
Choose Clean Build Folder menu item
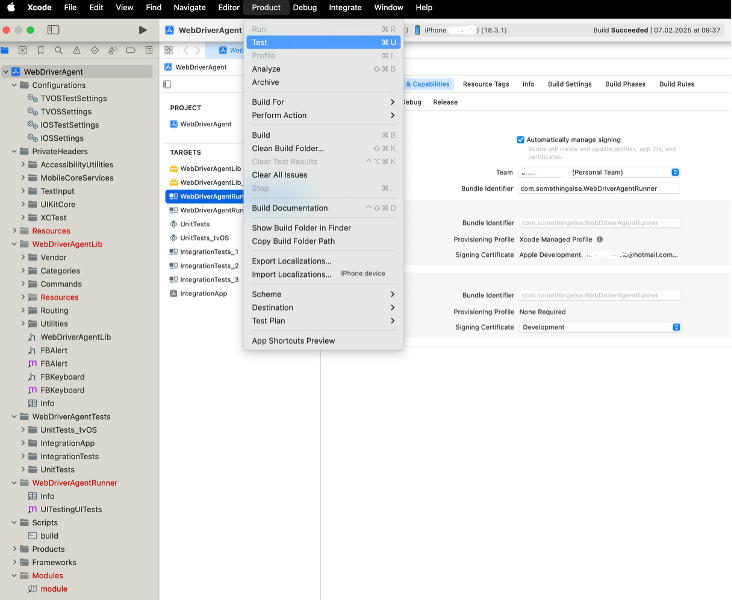tap(323, 148)
